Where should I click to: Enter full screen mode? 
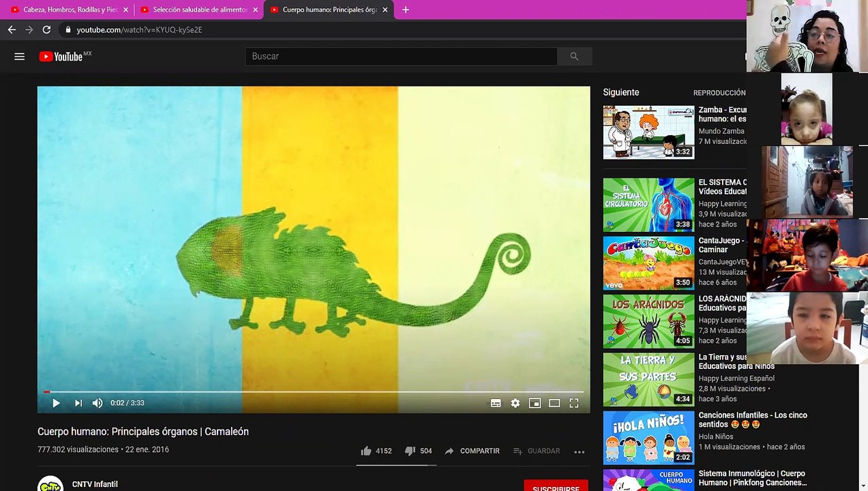click(574, 403)
